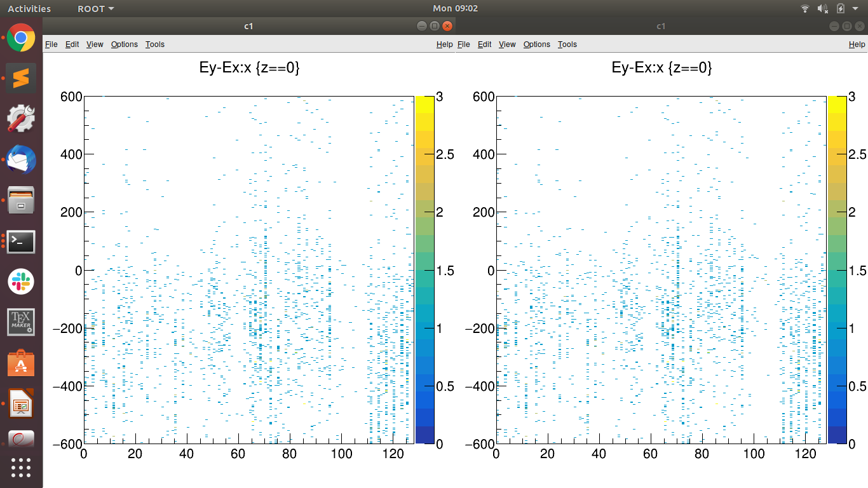Open Options menu in left c1 window
The height and width of the screenshot is (488, 868).
(125, 44)
